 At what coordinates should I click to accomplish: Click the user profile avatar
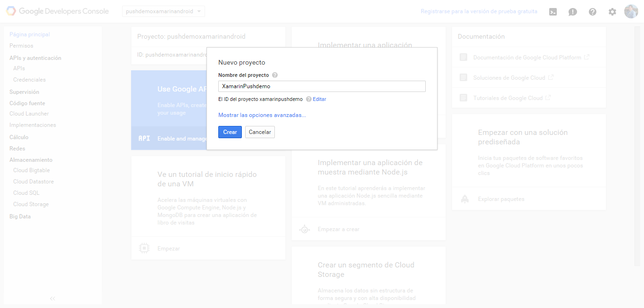631,11
